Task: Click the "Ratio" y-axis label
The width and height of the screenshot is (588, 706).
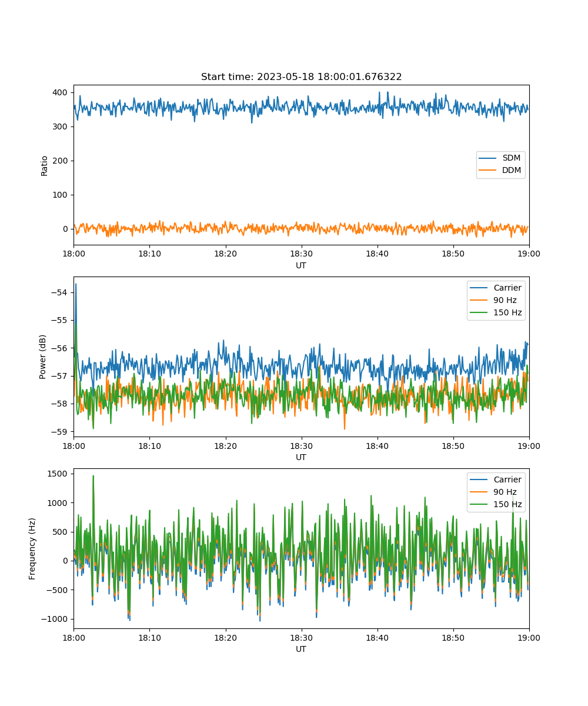Action: click(x=45, y=165)
